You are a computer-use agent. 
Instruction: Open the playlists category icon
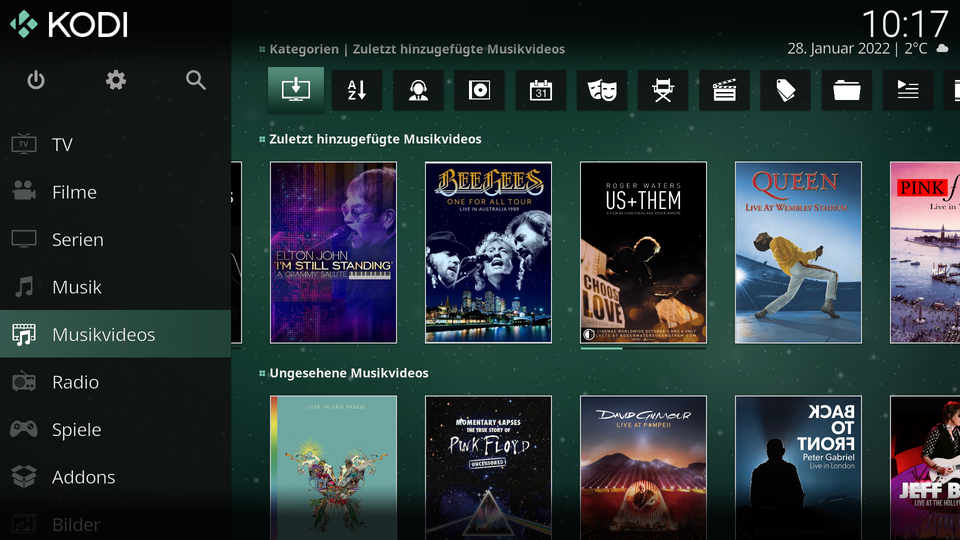point(908,90)
